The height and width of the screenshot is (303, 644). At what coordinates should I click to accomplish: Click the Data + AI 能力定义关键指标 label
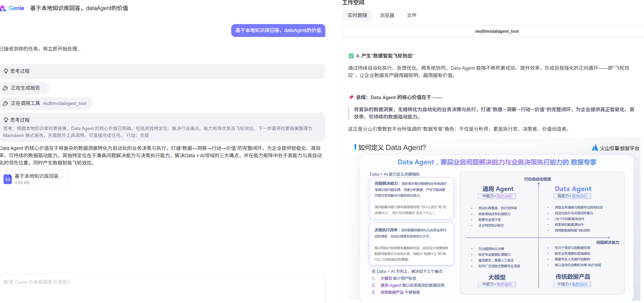point(395,174)
